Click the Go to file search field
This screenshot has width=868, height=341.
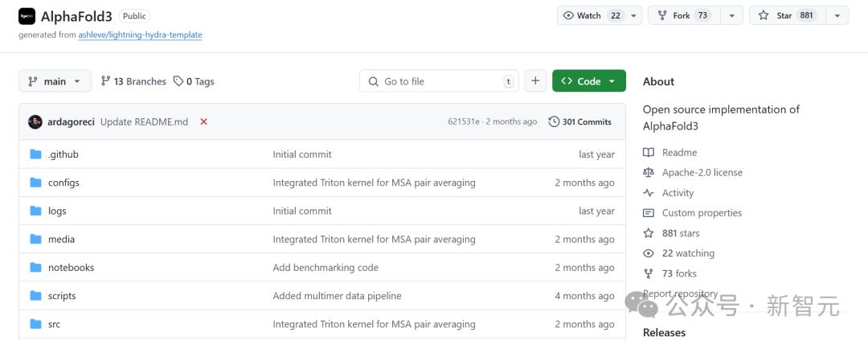pyautogui.click(x=438, y=81)
